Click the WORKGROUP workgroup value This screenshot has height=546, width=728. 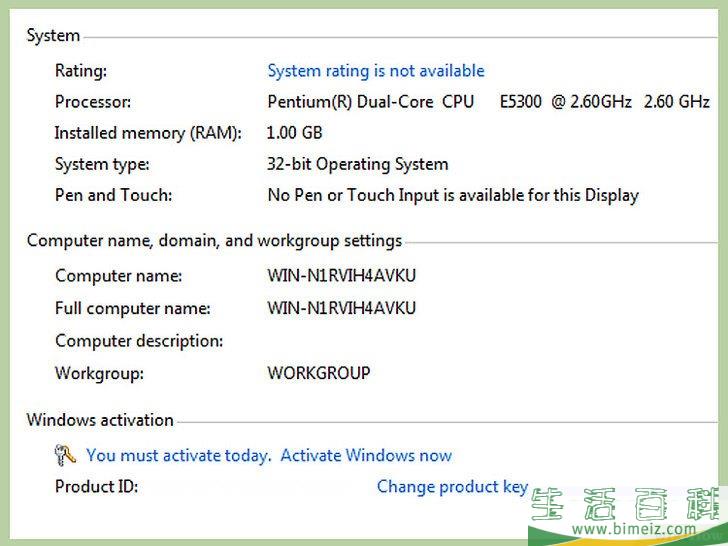coord(319,373)
